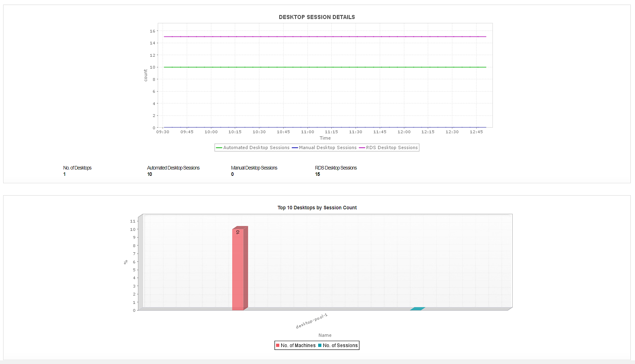Click the 09:30 time axis label
This screenshot has width=635, height=364.
(163, 132)
